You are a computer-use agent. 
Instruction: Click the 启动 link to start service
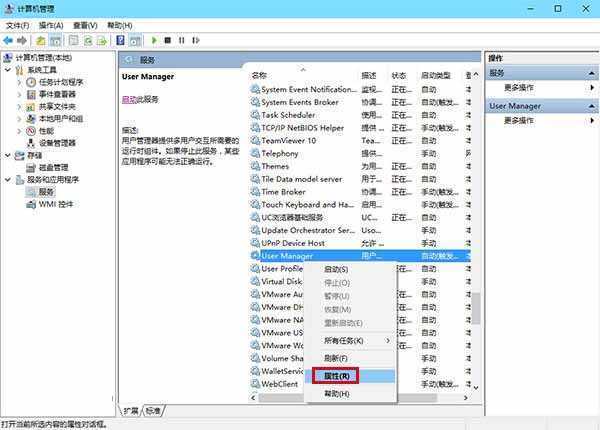coord(129,99)
